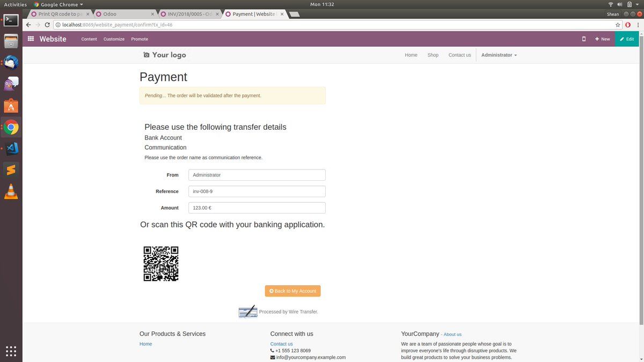
Task: Click the Reference field showing inv-008-9
Action: coord(257,191)
